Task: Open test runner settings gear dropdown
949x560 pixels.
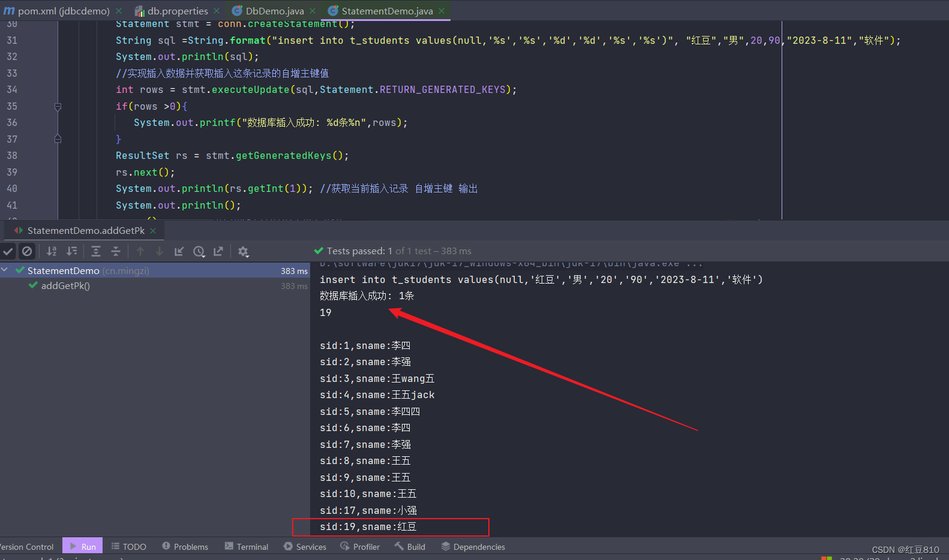Action: click(243, 251)
